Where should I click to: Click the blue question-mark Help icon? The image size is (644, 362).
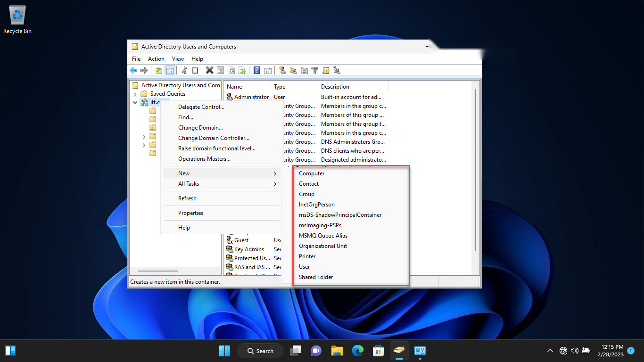pos(257,70)
